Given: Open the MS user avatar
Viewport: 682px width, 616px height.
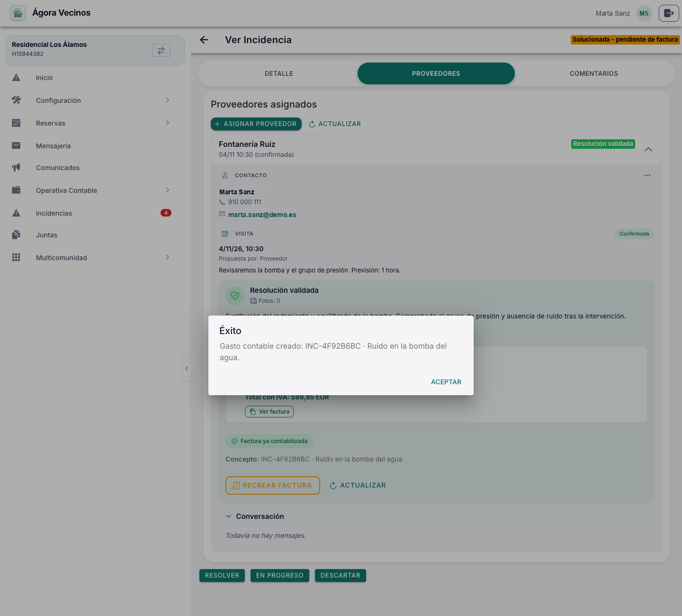Looking at the screenshot, I should click(x=644, y=13).
